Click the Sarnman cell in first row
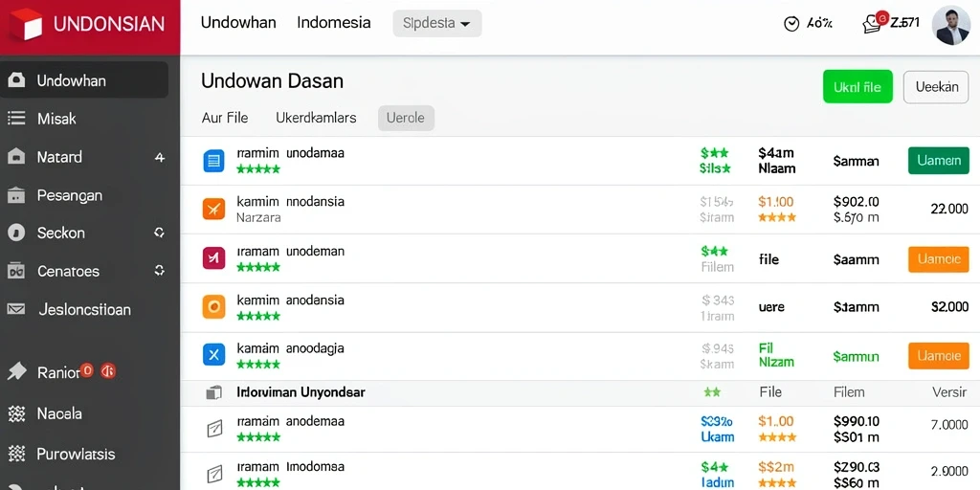 [x=857, y=161]
